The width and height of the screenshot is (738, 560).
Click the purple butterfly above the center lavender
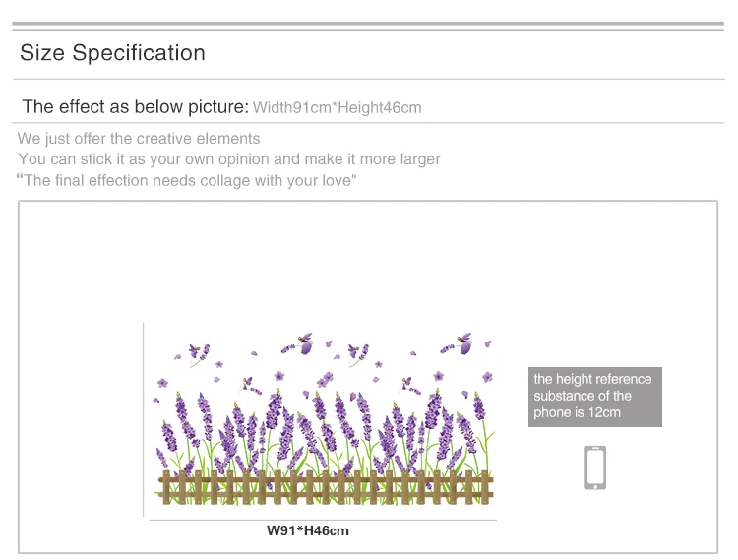point(306,342)
